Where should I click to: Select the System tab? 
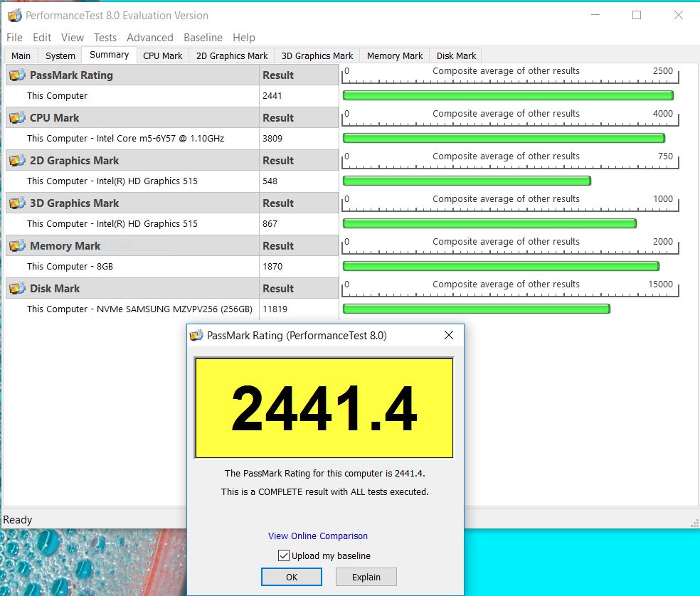tap(60, 55)
